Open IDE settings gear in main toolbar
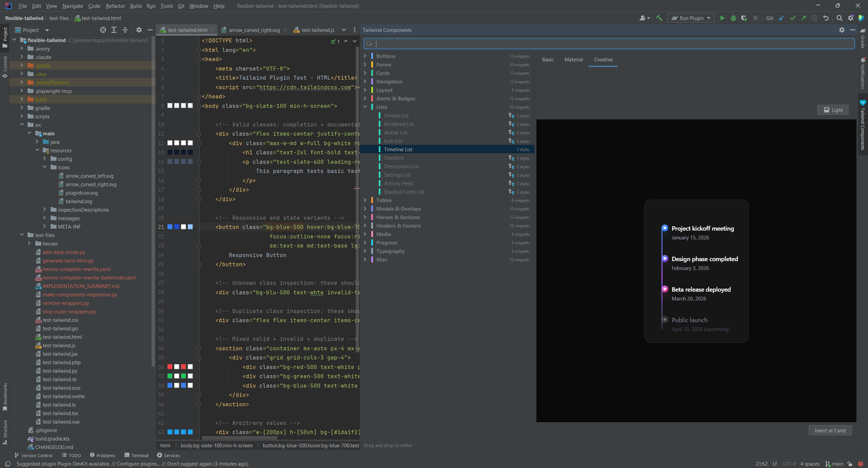This screenshot has height=468, width=868. tap(851, 18)
